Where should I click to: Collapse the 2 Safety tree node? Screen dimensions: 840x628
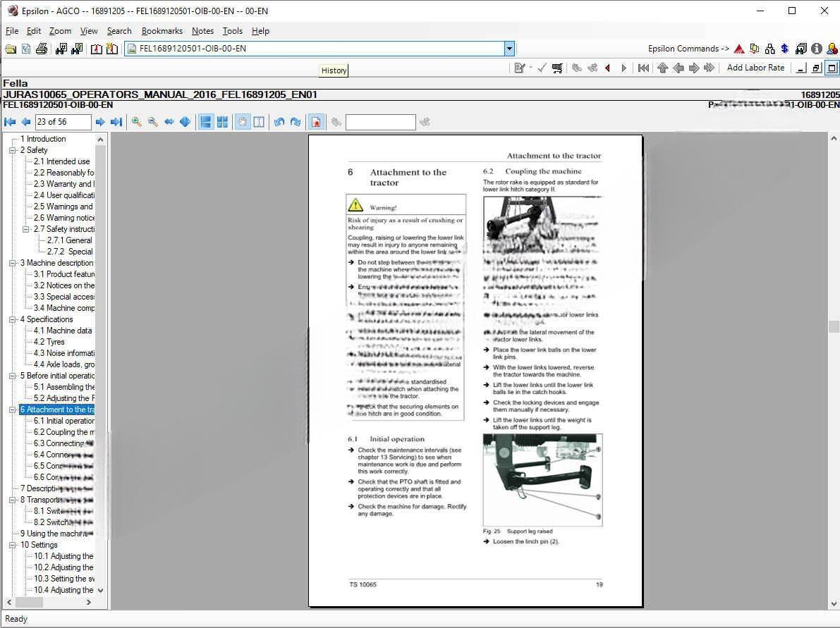pyautogui.click(x=13, y=150)
